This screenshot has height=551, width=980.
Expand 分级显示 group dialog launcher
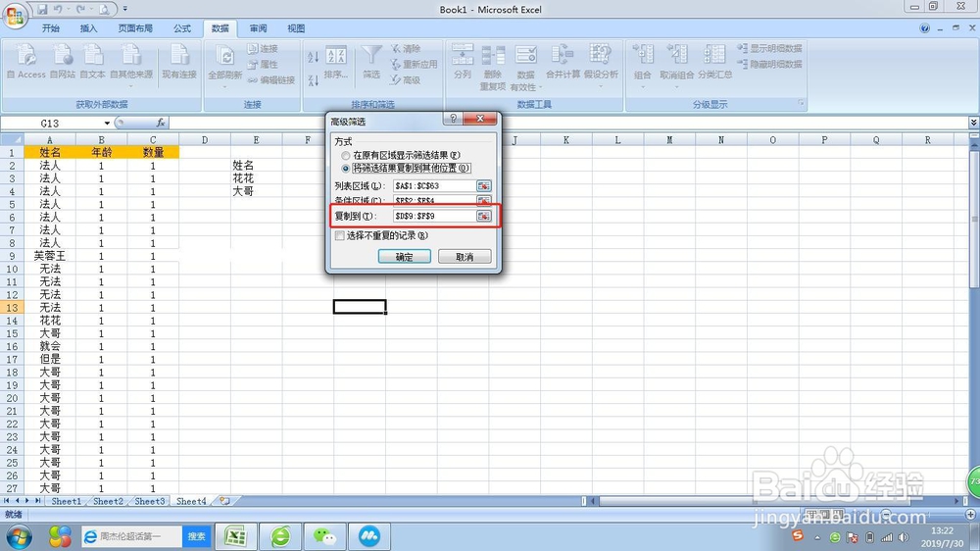(x=802, y=104)
